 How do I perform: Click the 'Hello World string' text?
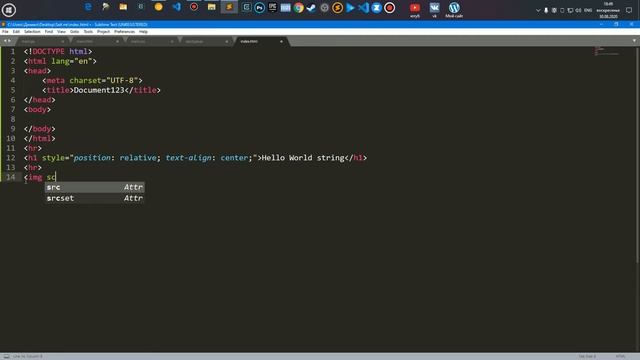pyautogui.click(x=303, y=158)
